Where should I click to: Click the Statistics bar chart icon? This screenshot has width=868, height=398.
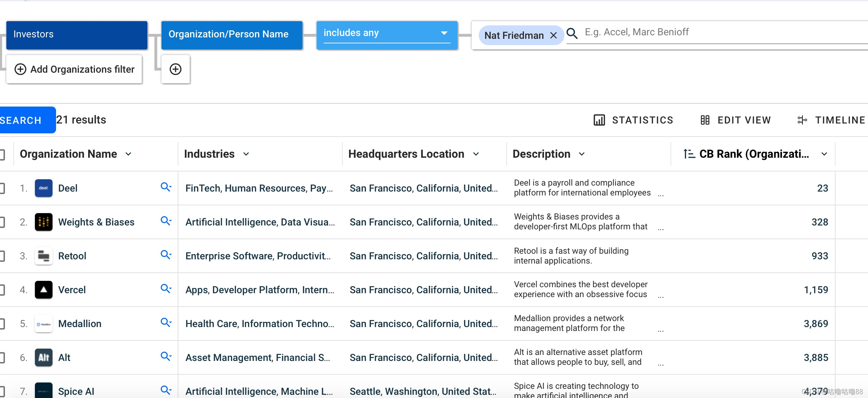pos(599,120)
